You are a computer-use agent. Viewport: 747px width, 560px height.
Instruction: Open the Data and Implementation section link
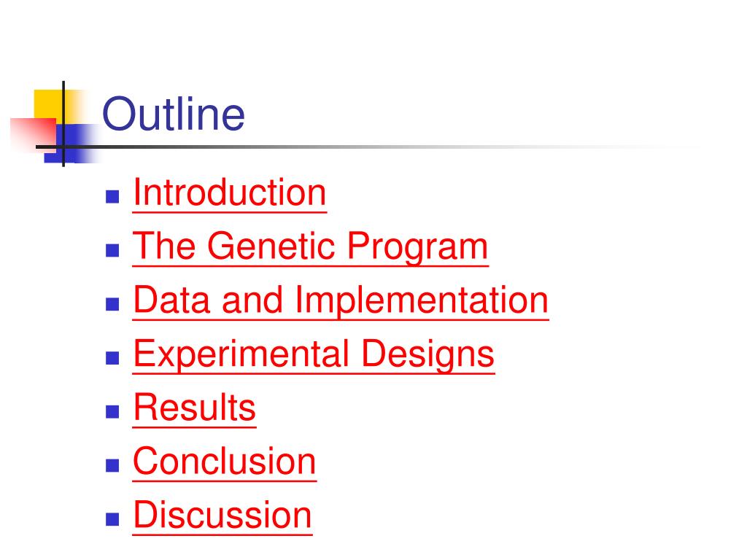click(x=341, y=300)
